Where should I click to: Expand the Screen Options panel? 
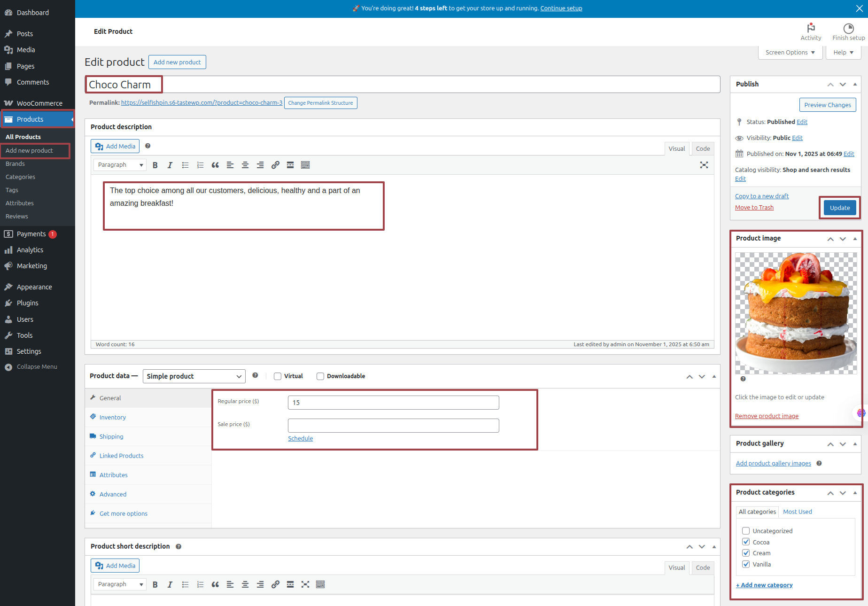(x=790, y=53)
